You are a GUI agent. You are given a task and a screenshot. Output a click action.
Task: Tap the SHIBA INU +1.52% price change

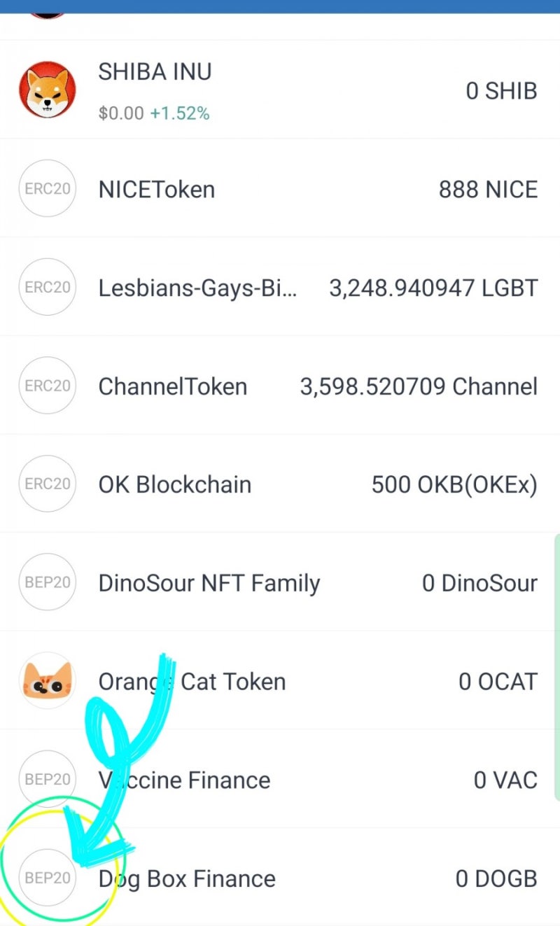click(x=180, y=113)
